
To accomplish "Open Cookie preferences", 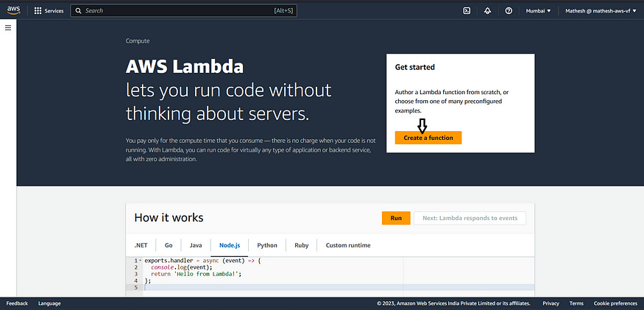I will coord(615,303).
